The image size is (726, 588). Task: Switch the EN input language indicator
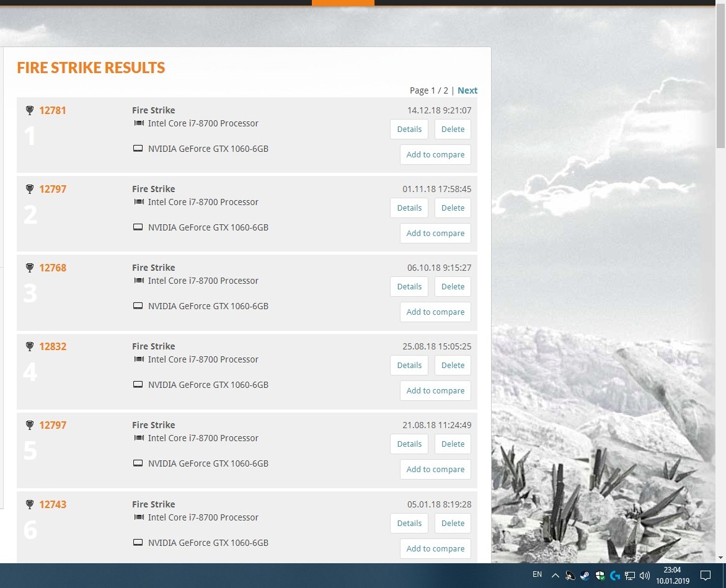click(x=537, y=574)
